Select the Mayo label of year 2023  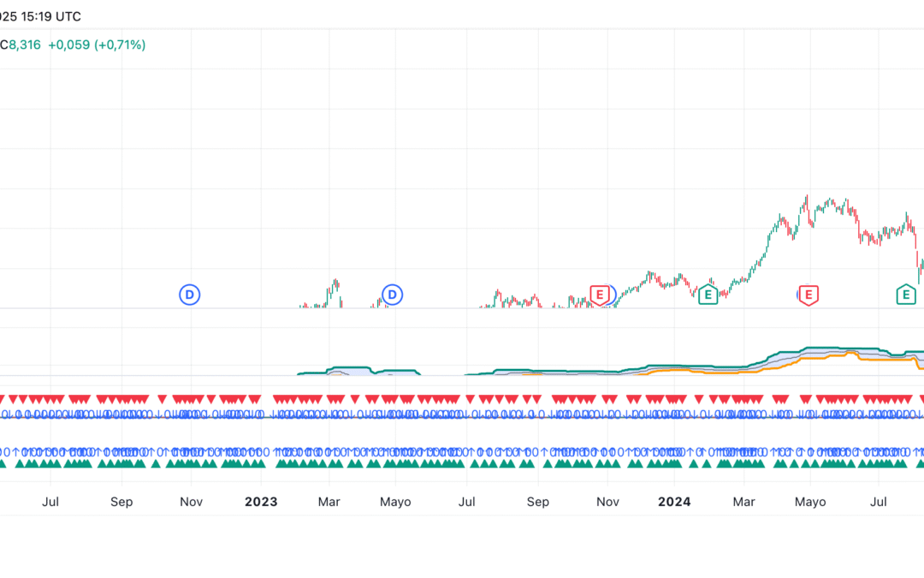[394, 502]
